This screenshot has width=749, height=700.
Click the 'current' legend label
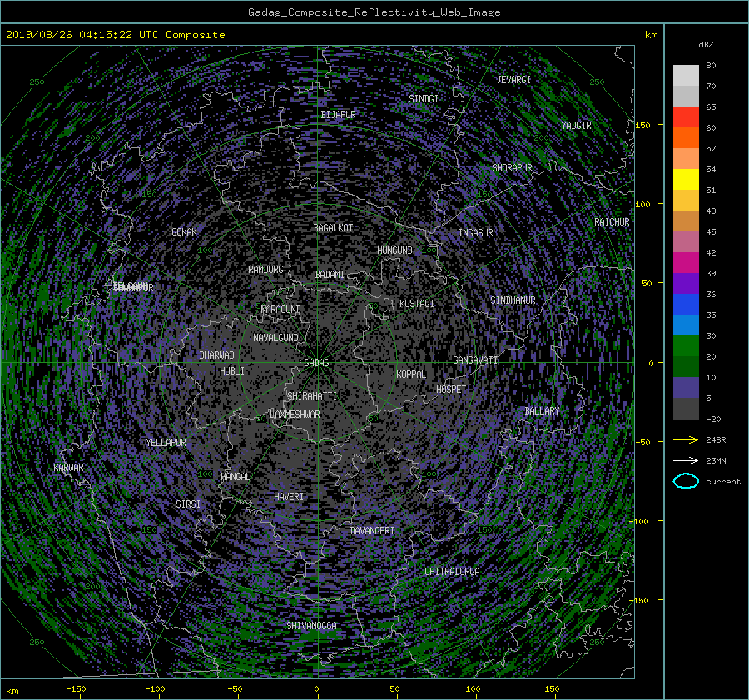[x=723, y=482]
